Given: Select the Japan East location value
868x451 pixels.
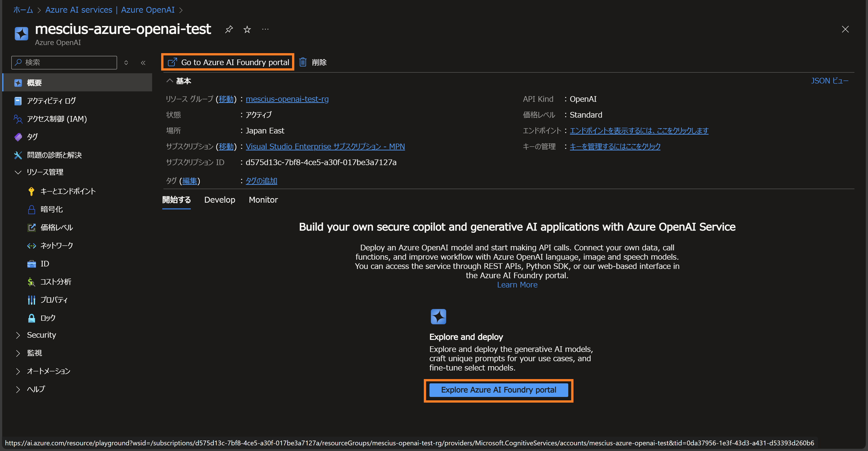Looking at the screenshot, I should [x=265, y=131].
